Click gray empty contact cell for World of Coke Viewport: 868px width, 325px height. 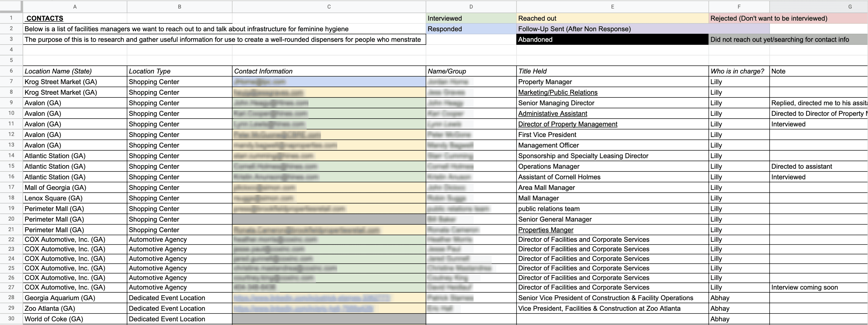(x=329, y=319)
